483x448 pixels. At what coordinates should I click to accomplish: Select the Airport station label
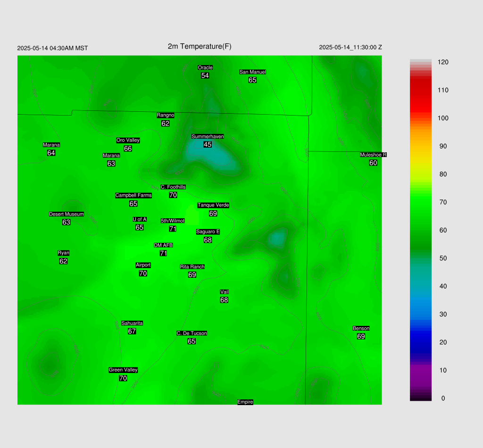143,265
